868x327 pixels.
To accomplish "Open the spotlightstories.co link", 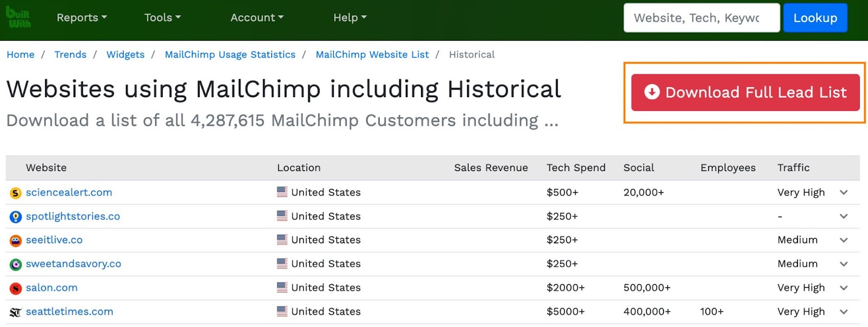I will tap(73, 216).
